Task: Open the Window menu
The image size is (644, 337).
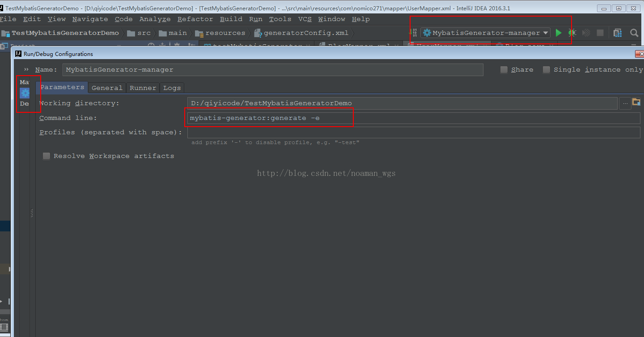Action: tap(332, 19)
